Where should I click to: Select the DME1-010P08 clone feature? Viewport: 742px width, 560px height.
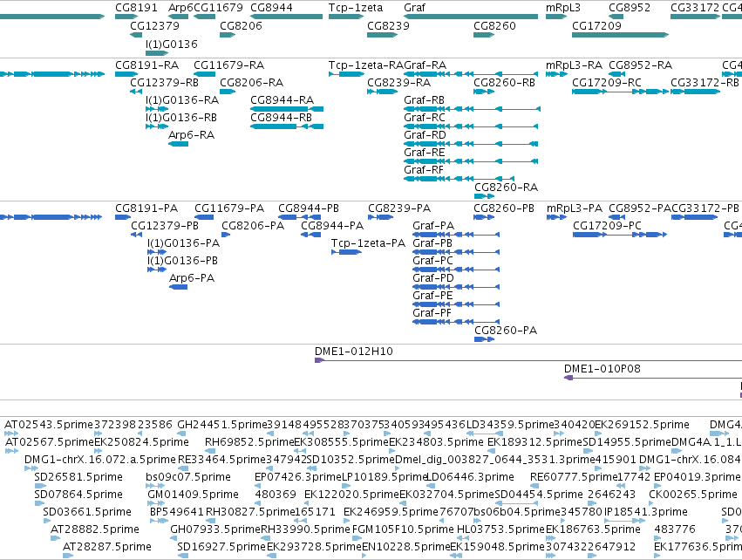[x=653, y=378]
